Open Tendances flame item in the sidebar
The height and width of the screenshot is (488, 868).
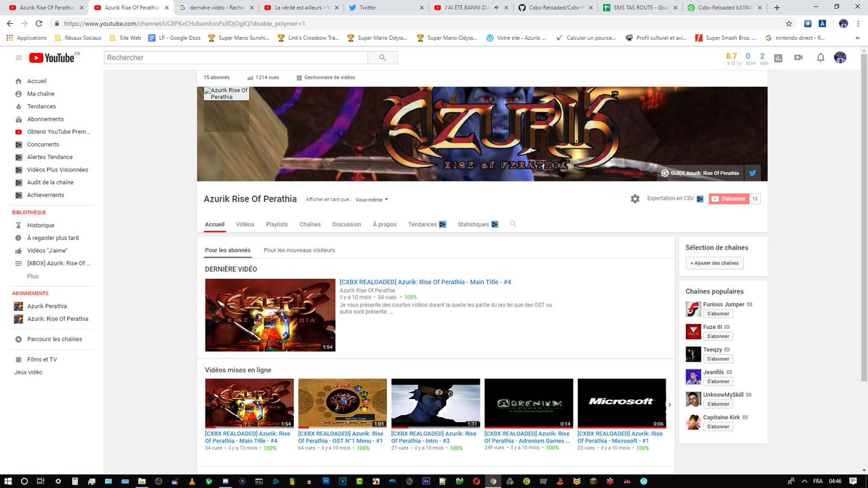click(x=41, y=106)
